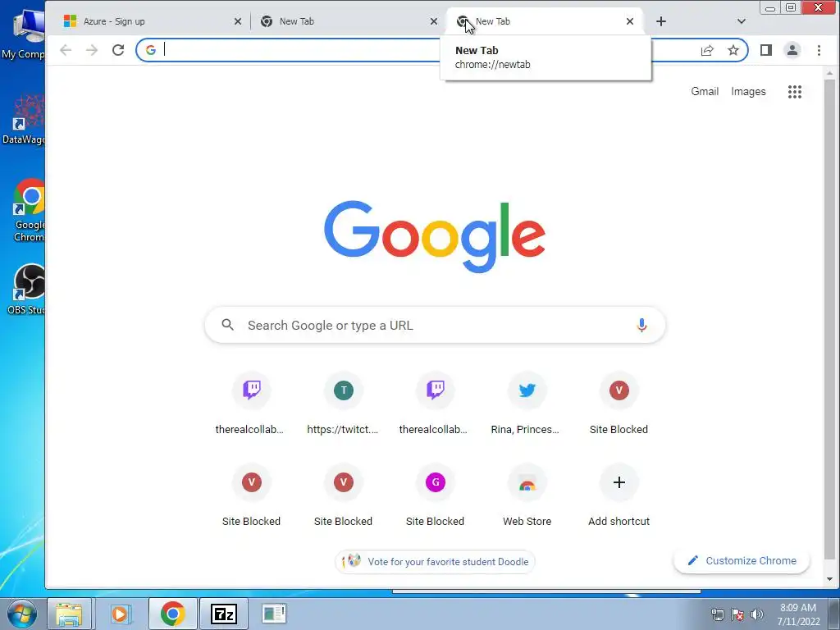Open the Gmail link

point(705,92)
